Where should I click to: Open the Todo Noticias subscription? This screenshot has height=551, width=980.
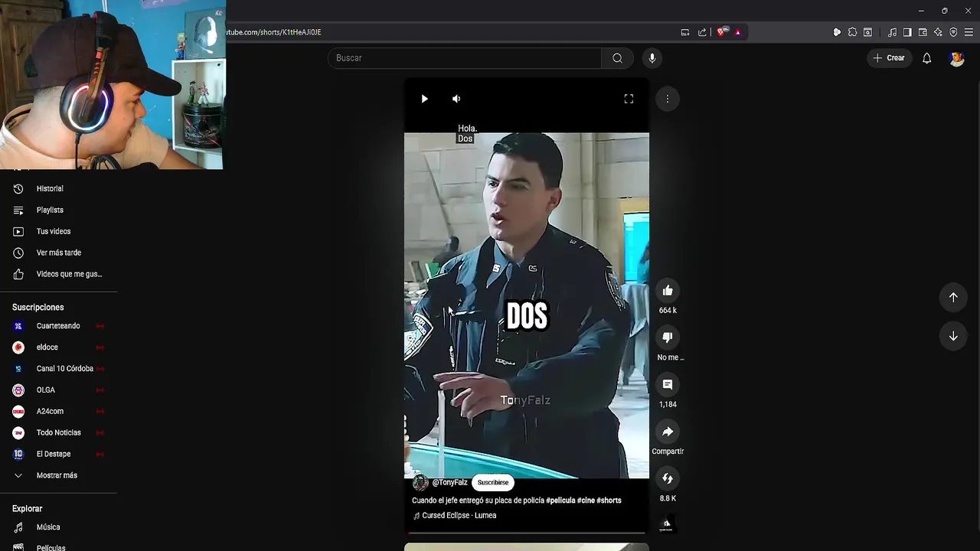(x=58, y=433)
